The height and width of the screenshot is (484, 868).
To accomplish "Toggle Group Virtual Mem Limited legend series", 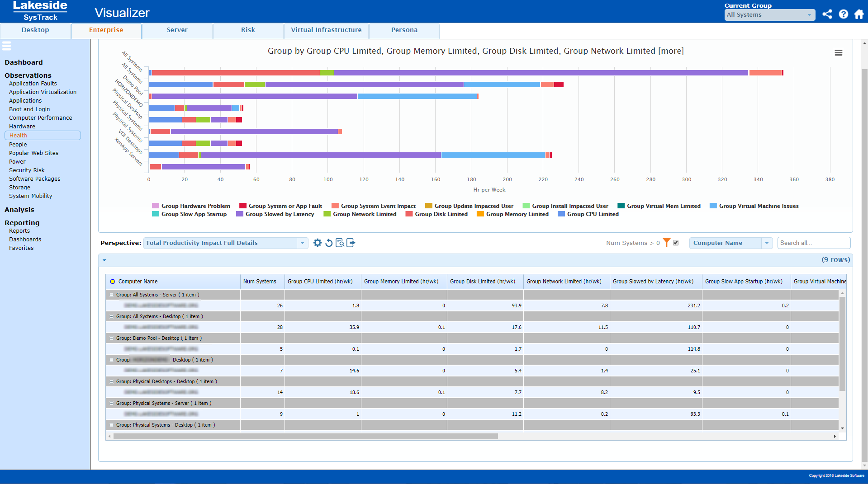I will pyautogui.click(x=659, y=206).
